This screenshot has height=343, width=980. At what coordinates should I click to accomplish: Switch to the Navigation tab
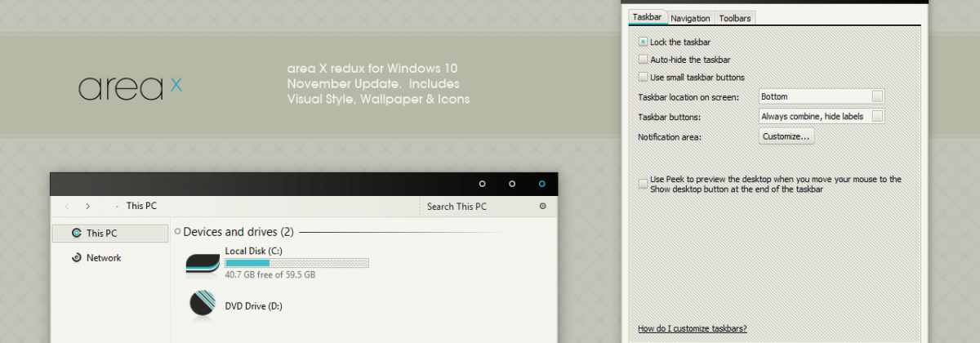(691, 18)
